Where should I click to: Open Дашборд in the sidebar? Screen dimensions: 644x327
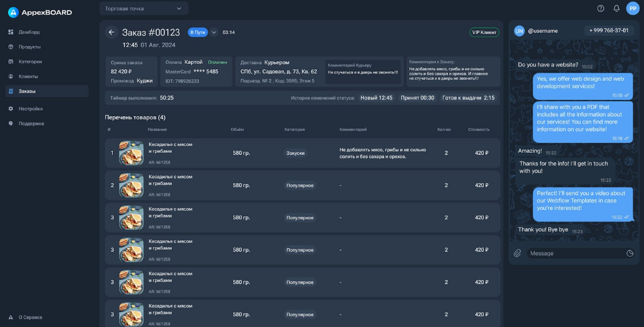(x=29, y=32)
